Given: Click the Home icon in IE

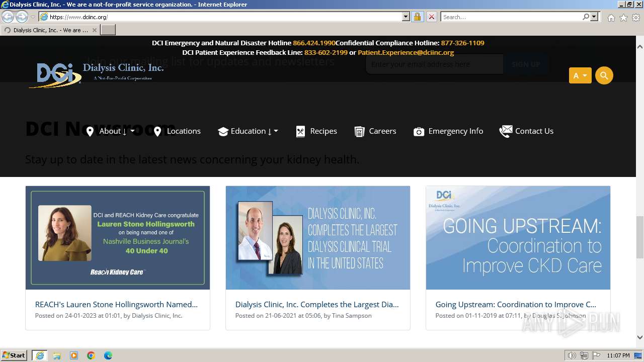Looking at the screenshot, I should (x=611, y=18).
